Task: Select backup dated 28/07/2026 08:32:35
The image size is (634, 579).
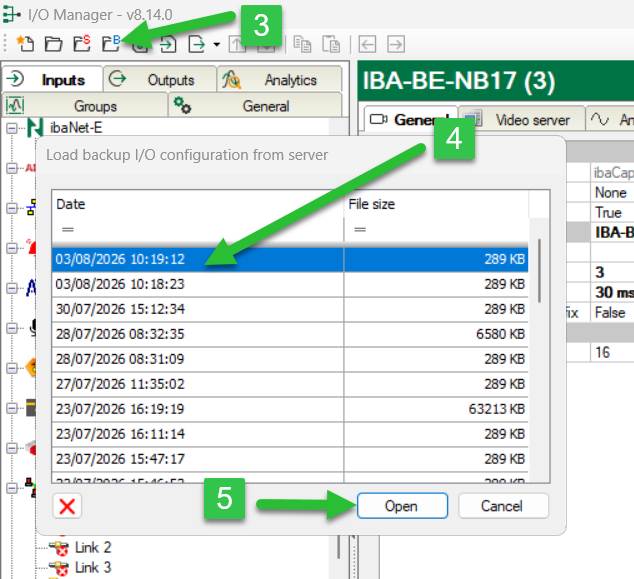Action: click(x=290, y=334)
